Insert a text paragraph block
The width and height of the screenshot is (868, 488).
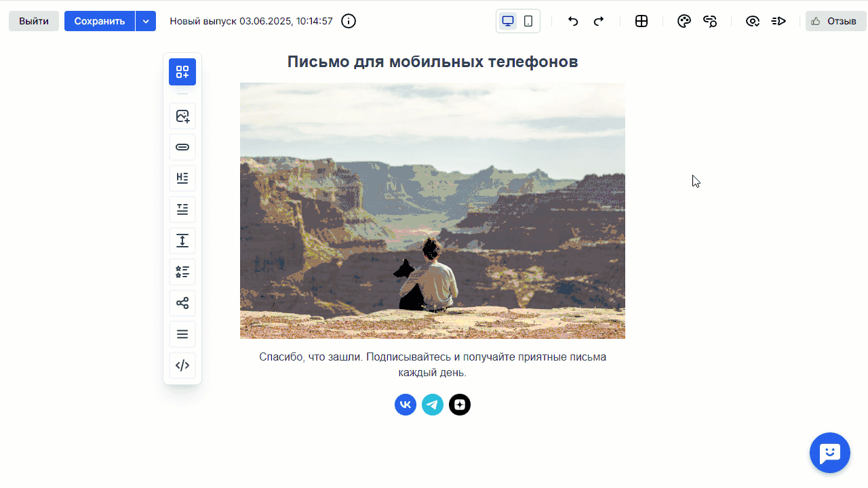coord(182,209)
